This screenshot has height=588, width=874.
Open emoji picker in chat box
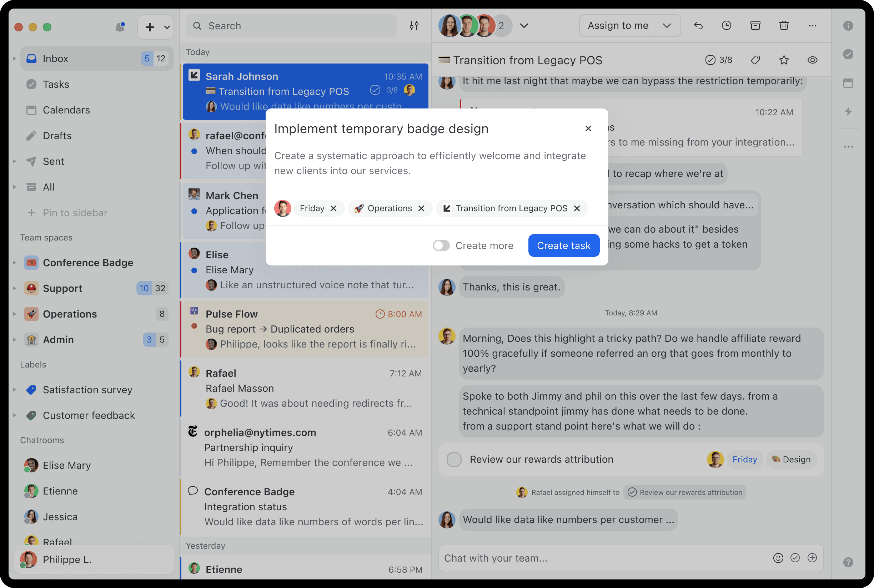(778, 558)
